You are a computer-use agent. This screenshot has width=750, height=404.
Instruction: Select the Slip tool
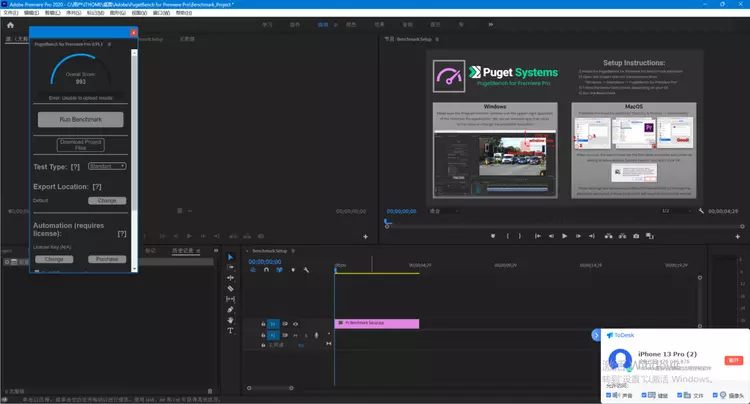230,299
